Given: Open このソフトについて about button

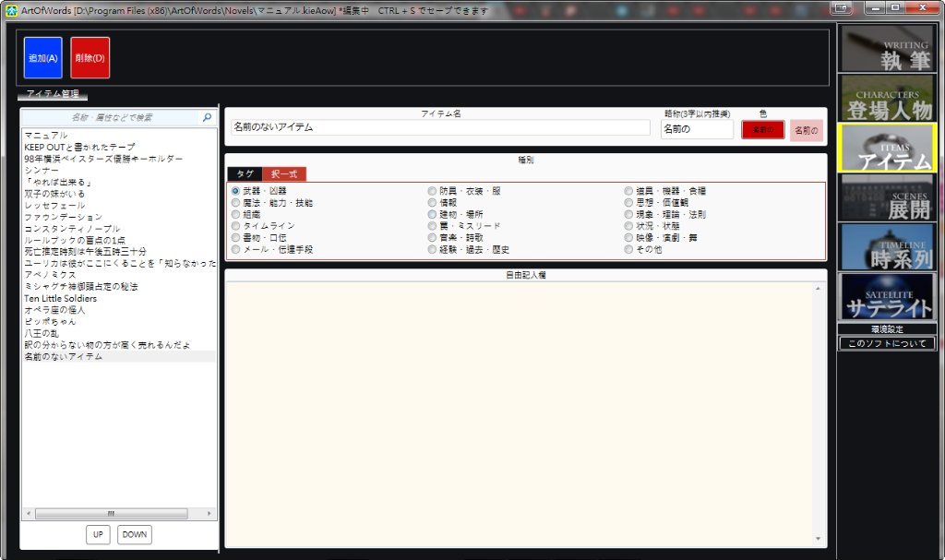Looking at the screenshot, I should 887,343.
